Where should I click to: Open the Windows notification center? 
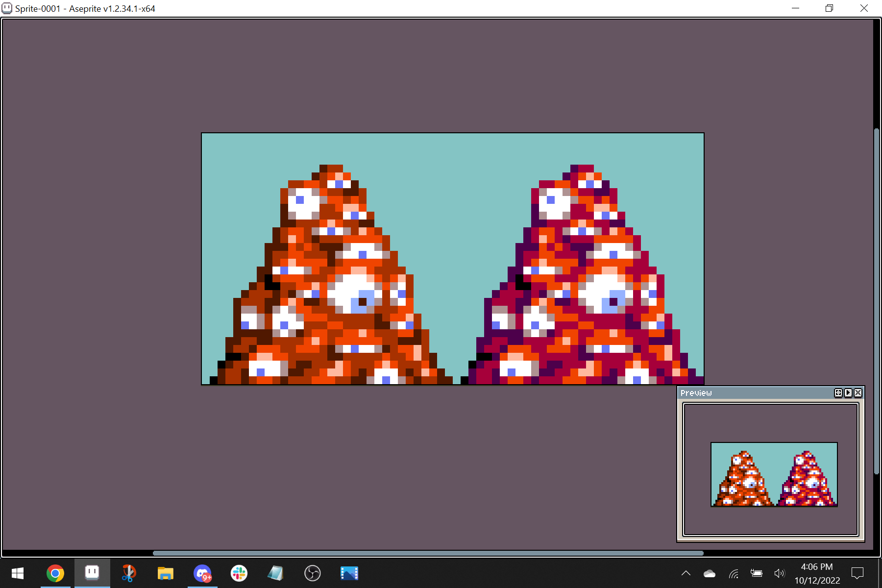click(857, 573)
